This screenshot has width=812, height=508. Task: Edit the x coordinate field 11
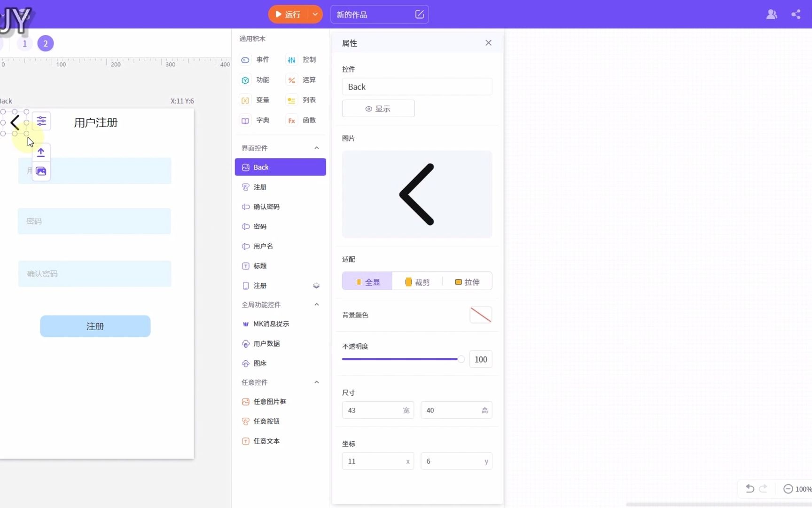pos(378,461)
